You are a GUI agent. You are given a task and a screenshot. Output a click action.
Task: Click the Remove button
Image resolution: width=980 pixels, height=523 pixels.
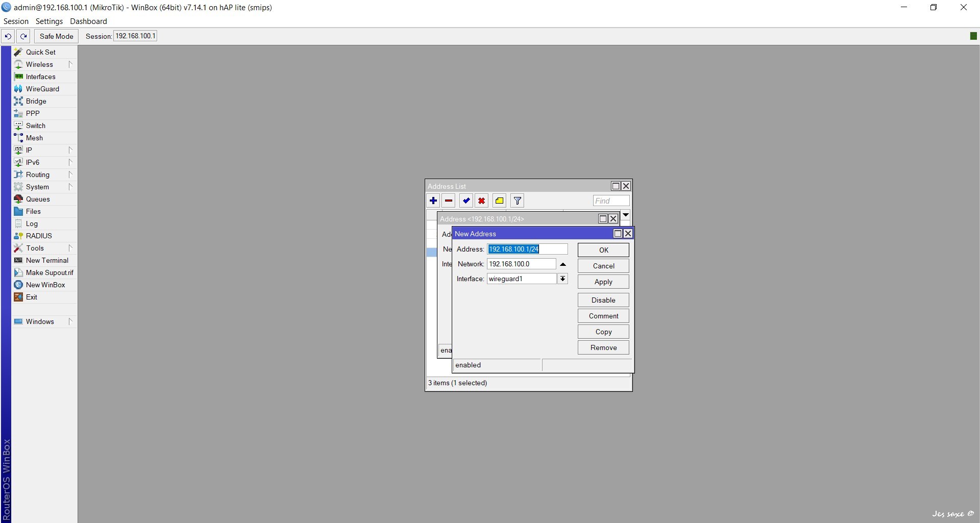pos(603,347)
